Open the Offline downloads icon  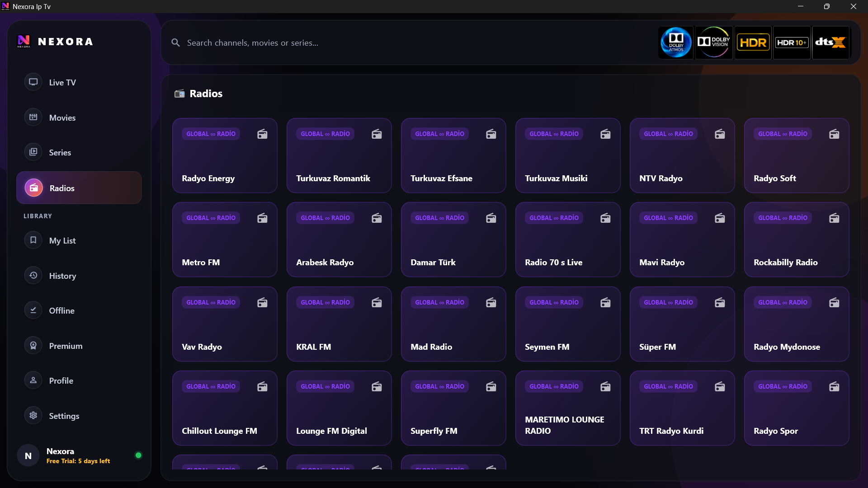[33, 310]
